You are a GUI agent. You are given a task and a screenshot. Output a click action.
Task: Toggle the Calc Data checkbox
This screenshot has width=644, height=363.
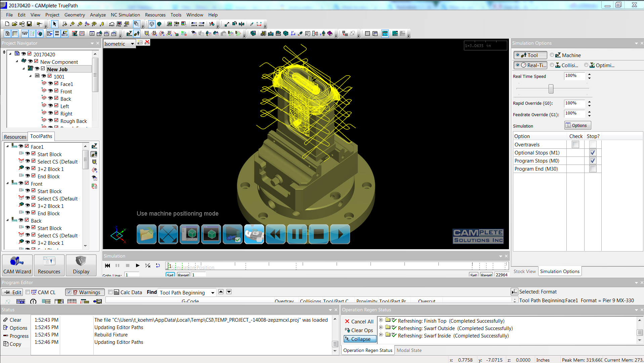click(111, 292)
